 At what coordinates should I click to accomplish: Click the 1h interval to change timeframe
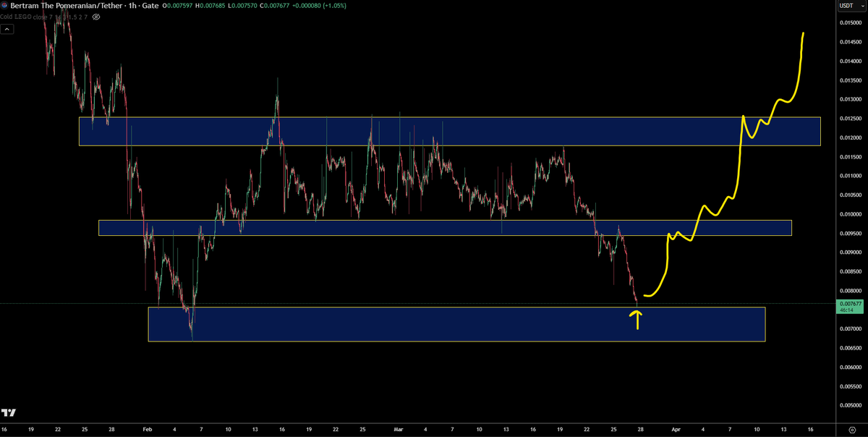(x=132, y=6)
